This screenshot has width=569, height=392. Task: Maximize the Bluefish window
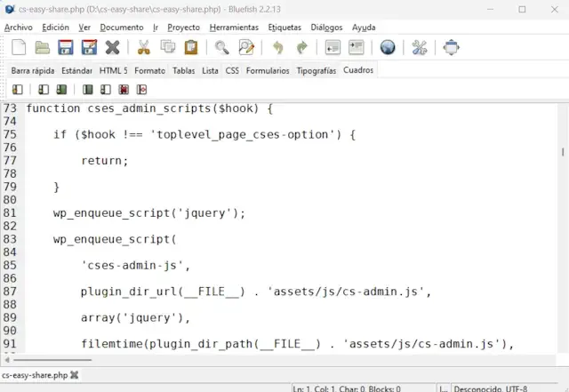(x=522, y=10)
